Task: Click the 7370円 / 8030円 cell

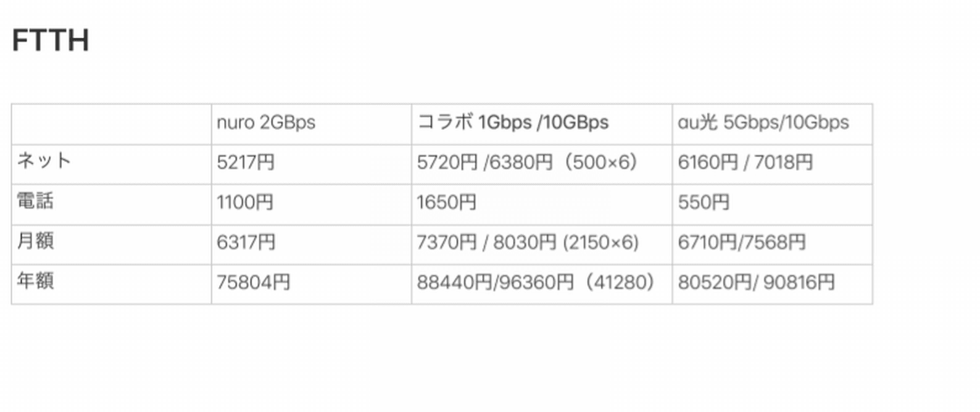Action: (542, 244)
